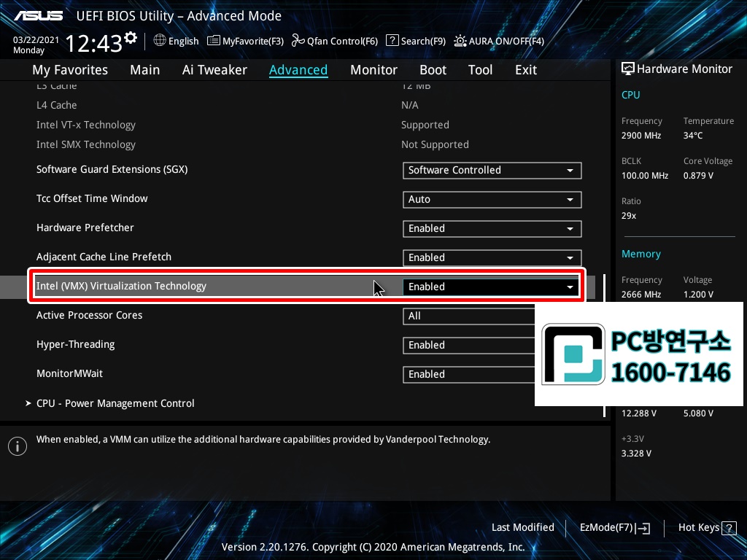Select Hardware Prefetcher label
This screenshot has width=747, height=560.
[x=85, y=227]
